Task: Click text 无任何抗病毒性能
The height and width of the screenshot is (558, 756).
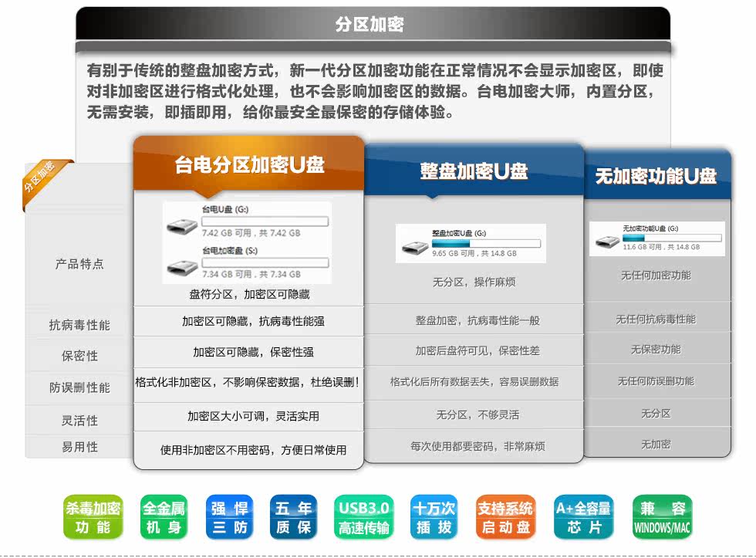Action: (656, 320)
